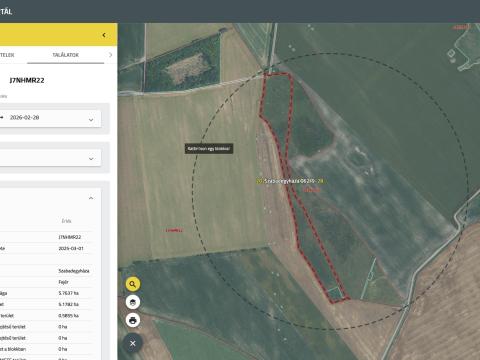Image resolution: width=480 pixels, height=360 pixels.
Task: Click the dark tooltip label on the map
Action: (209, 149)
